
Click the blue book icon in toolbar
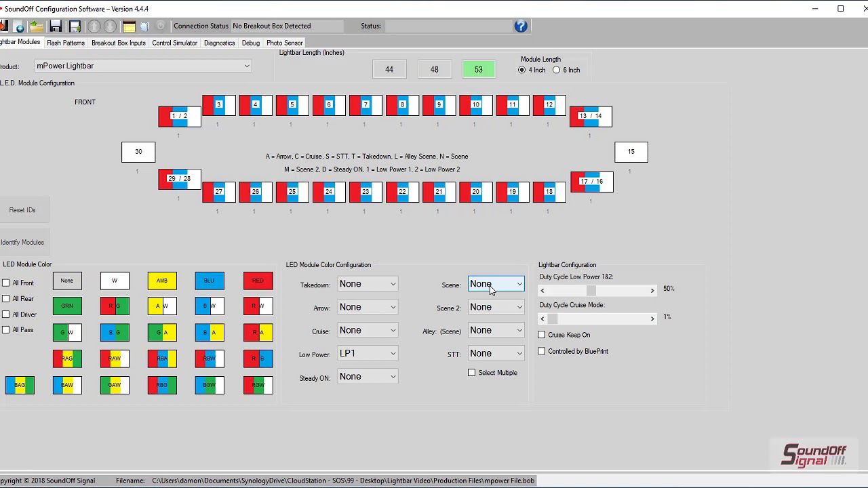[x=144, y=26]
